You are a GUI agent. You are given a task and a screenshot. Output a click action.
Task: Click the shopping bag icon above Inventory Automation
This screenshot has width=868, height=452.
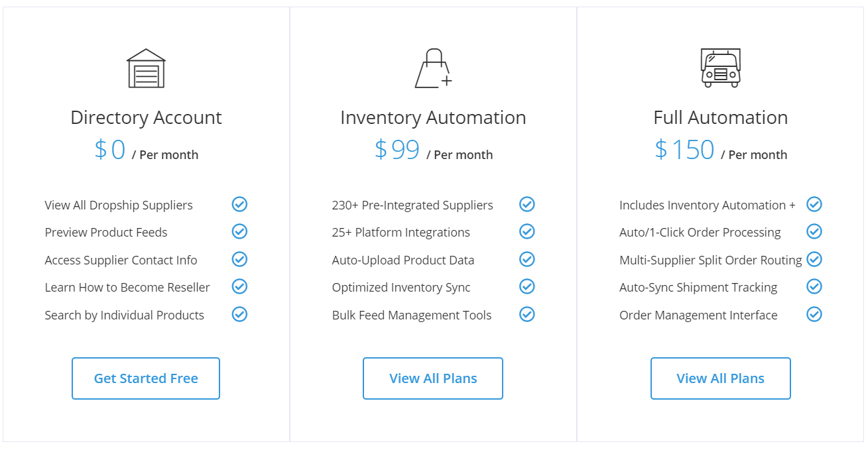[x=433, y=66]
